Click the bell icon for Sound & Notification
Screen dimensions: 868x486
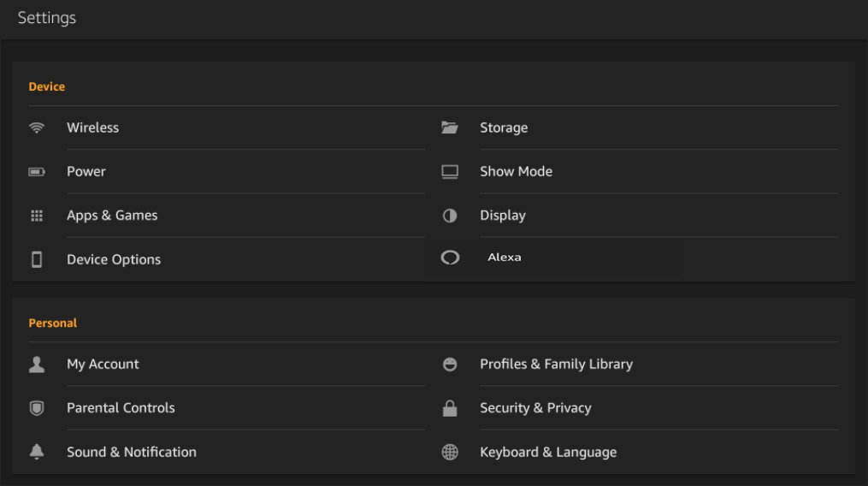click(x=37, y=452)
